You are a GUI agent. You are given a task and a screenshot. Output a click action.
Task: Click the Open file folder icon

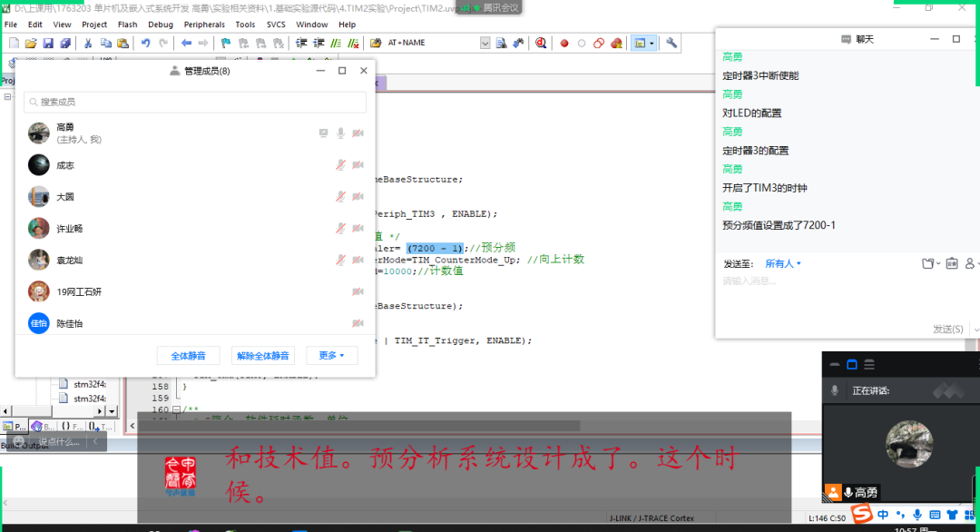click(30, 43)
